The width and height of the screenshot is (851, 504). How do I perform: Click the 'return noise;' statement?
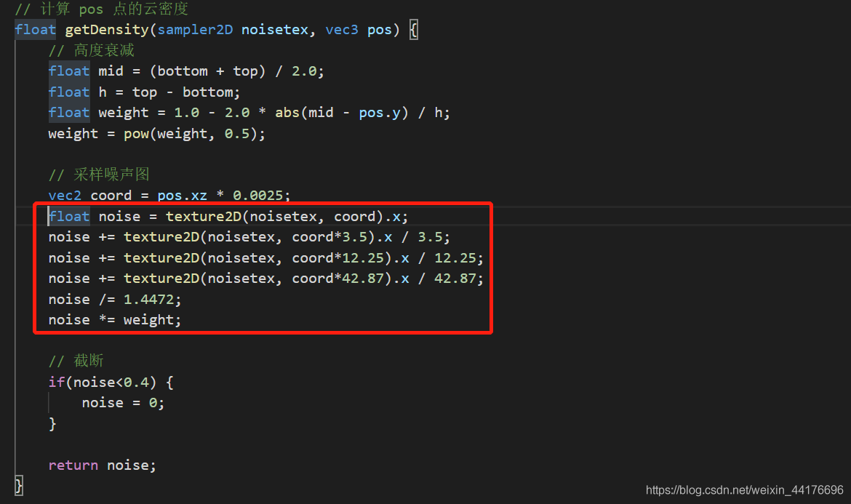pyautogui.click(x=102, y=465)
